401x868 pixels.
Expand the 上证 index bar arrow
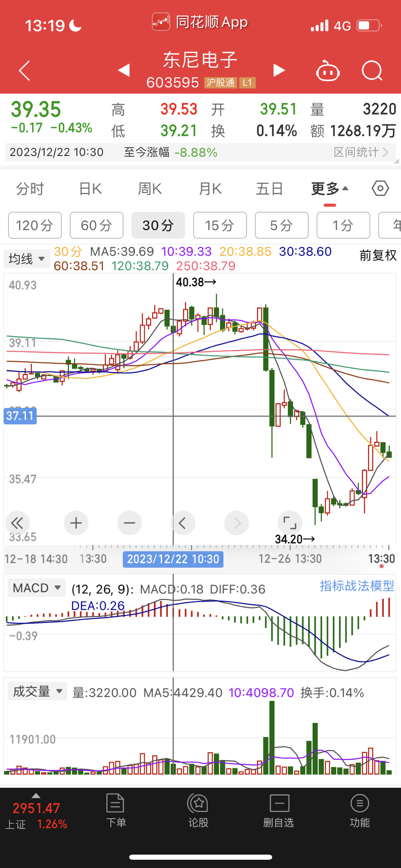pyautogui.click(x=36, y=795)
